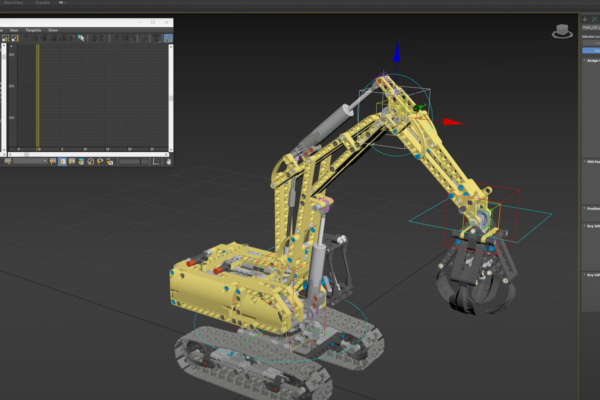Open the Show menu in curve editor

pyautogui.click(x=53, y=30)
